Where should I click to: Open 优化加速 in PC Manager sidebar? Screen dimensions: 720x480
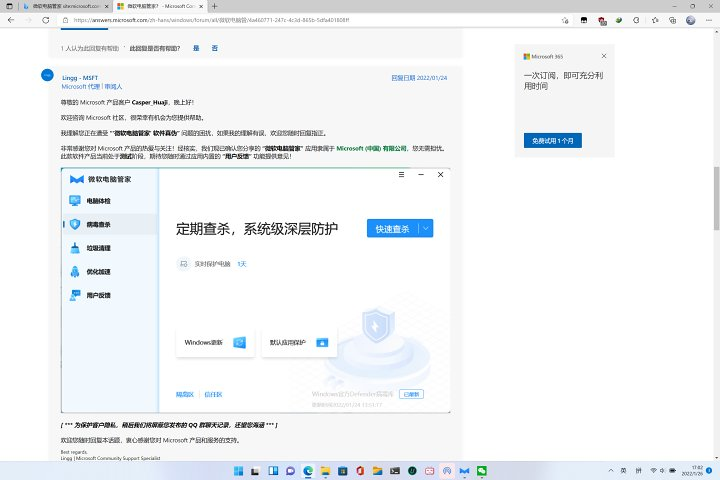[110, 271]
